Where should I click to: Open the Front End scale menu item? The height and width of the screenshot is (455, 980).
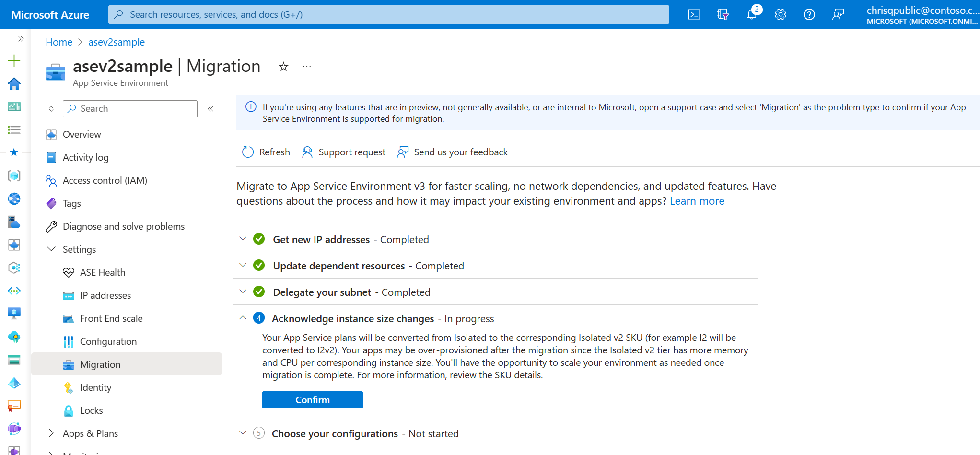pos(111,318)
